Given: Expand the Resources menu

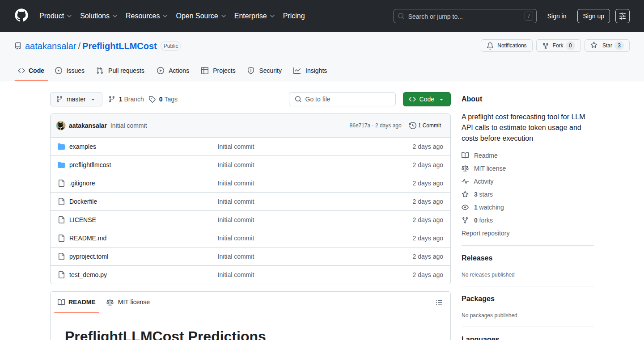Looking at the screenshot, I should pos(147,16).
